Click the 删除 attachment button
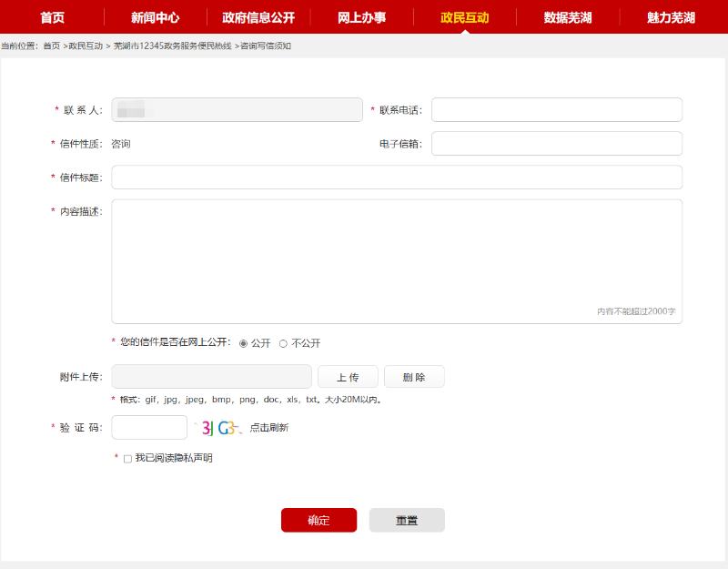 point(414,377)
